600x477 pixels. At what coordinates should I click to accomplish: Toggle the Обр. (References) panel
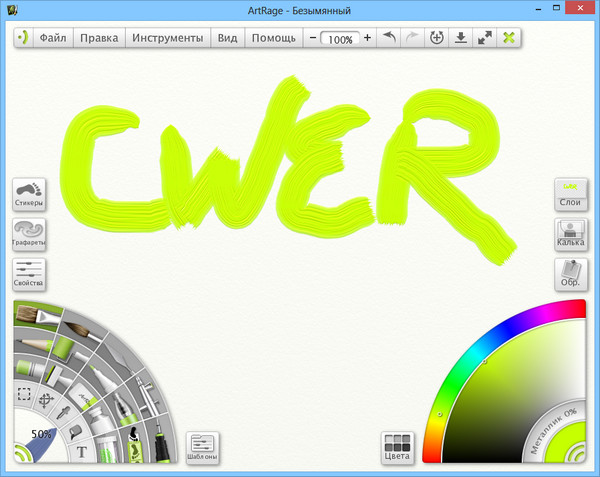coord(570,274)
